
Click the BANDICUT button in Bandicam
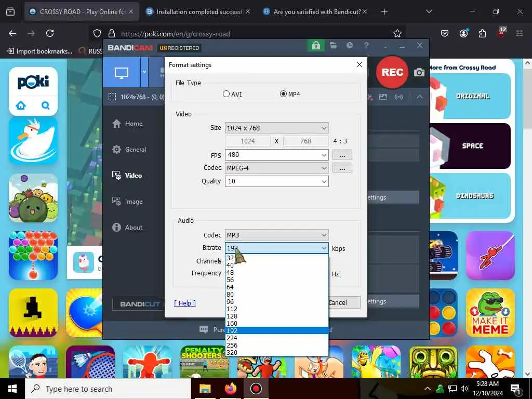138,304
